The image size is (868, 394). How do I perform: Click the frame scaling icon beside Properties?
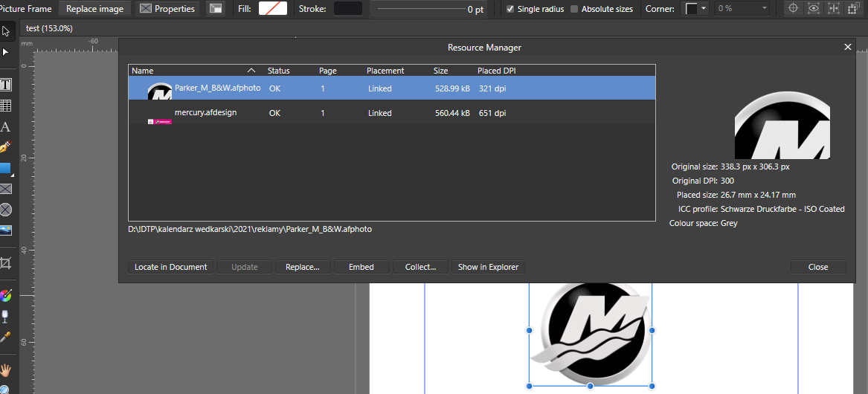point(216,9)
